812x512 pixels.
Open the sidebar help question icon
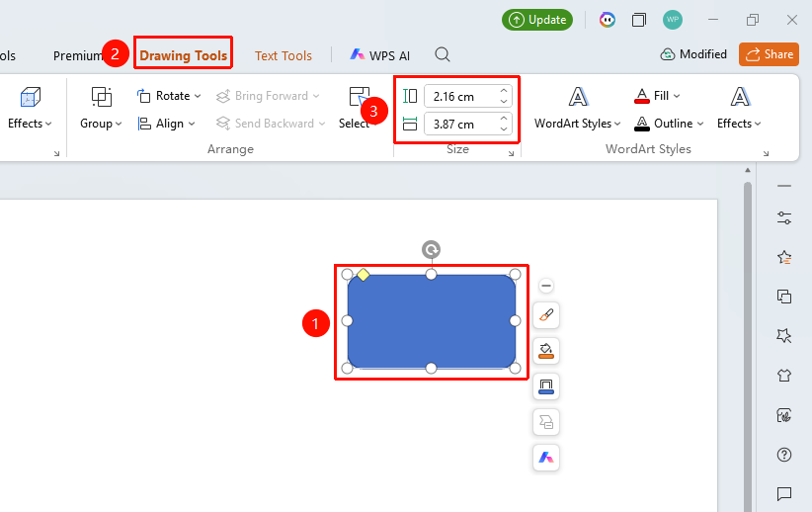click(784, 455)
